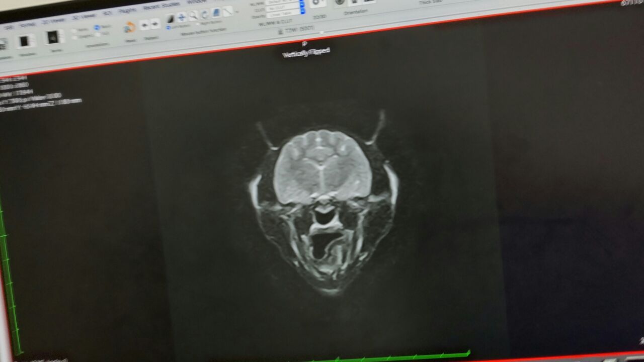Image resolution: width=644 pixels, height=362 pixels.
Task: Click the Vertically Flipped overlay label
Action: (x=306, y=53)
